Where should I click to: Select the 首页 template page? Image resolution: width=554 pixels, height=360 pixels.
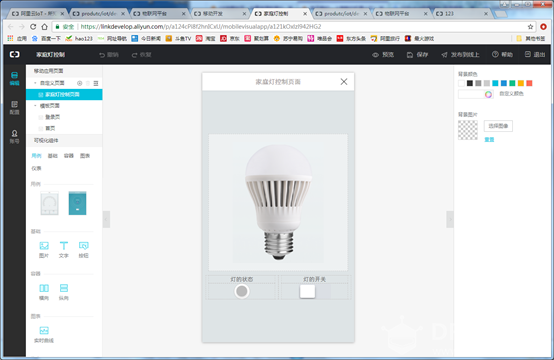(x=50, y=128)
